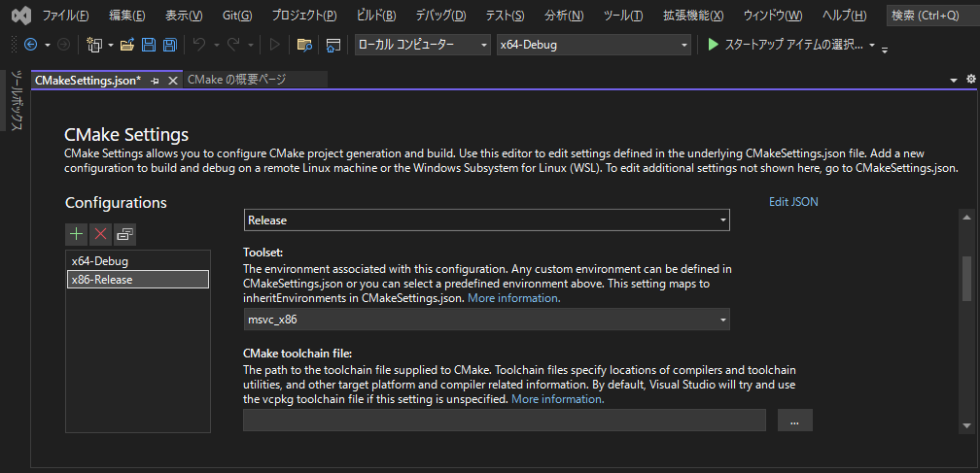Screen dimensions: 980x473
Task: Open the テスト(S) menu
Action: [505, 16]
